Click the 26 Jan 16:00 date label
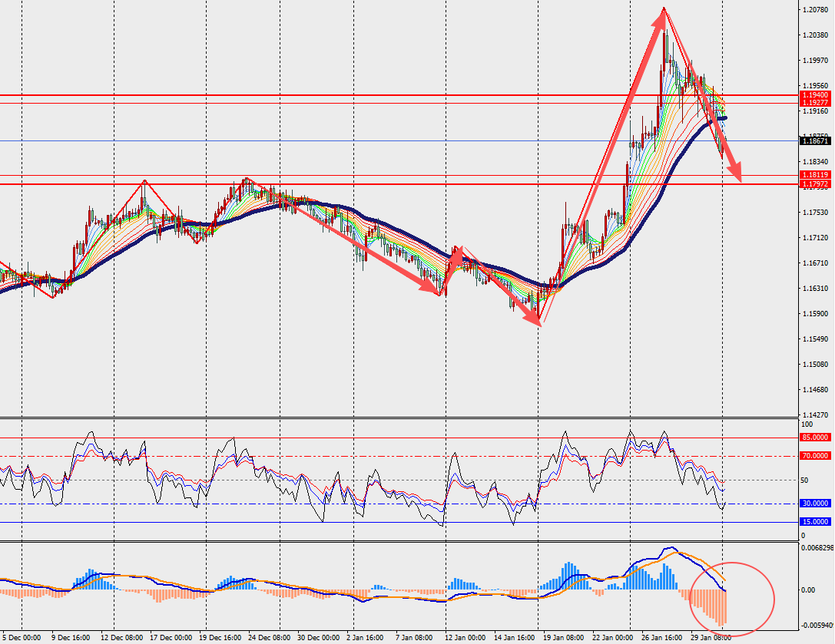Image resolution: width=835 pixels, height=644 pixels. [x=661, y=638]
